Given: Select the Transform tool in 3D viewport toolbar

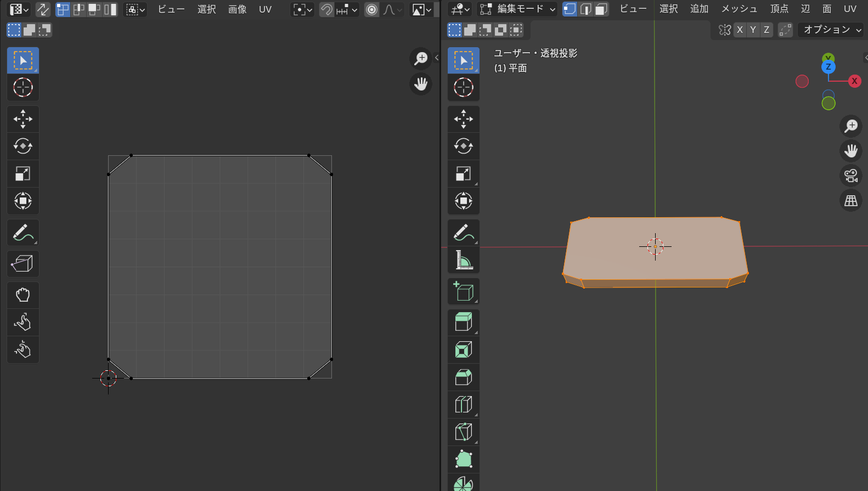Looking at the screenshot, I should point(464,201).
